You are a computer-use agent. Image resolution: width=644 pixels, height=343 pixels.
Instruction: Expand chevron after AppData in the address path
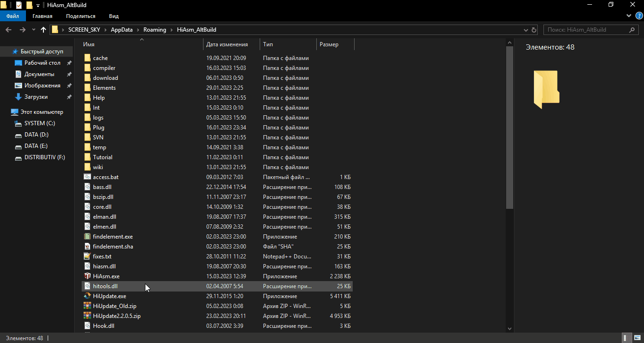pyautogui.click(x=138, y=30)
